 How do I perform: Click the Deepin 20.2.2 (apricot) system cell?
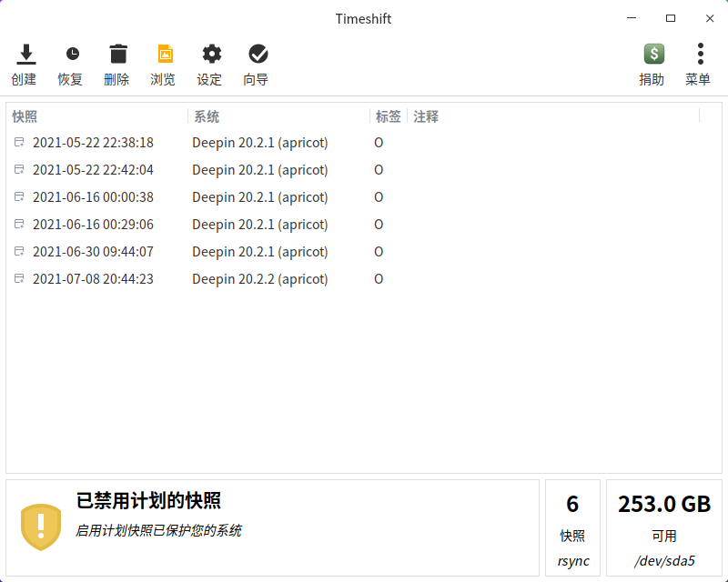(260, 279)
